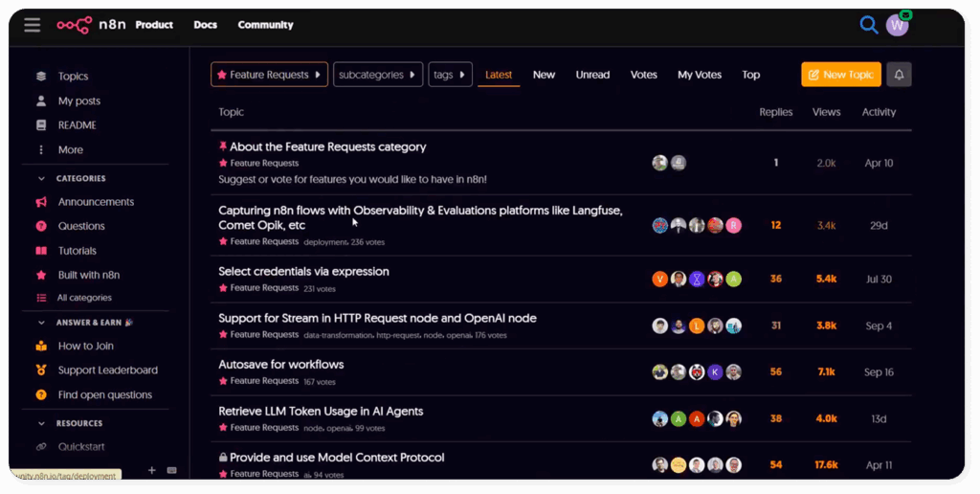Click the keyboard shortcuts icon at sidebar bottom
Image resolution: width=980 pixels, height=494 pixels.
tap(172, 470)
